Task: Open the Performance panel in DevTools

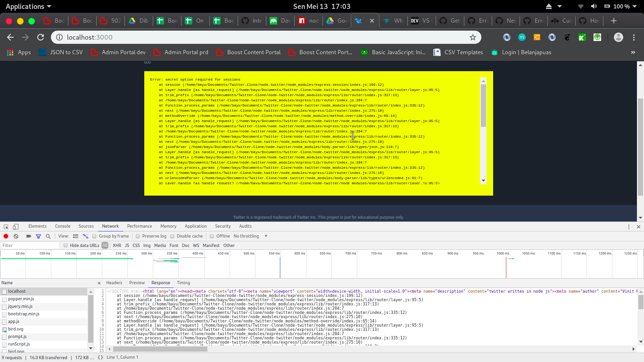Action: pos(140,226)
